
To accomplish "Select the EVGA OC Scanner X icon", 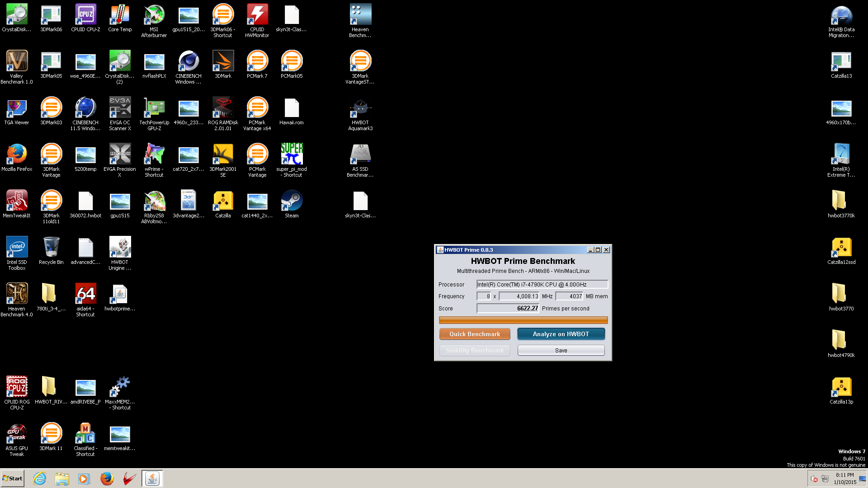I will 120,114.
